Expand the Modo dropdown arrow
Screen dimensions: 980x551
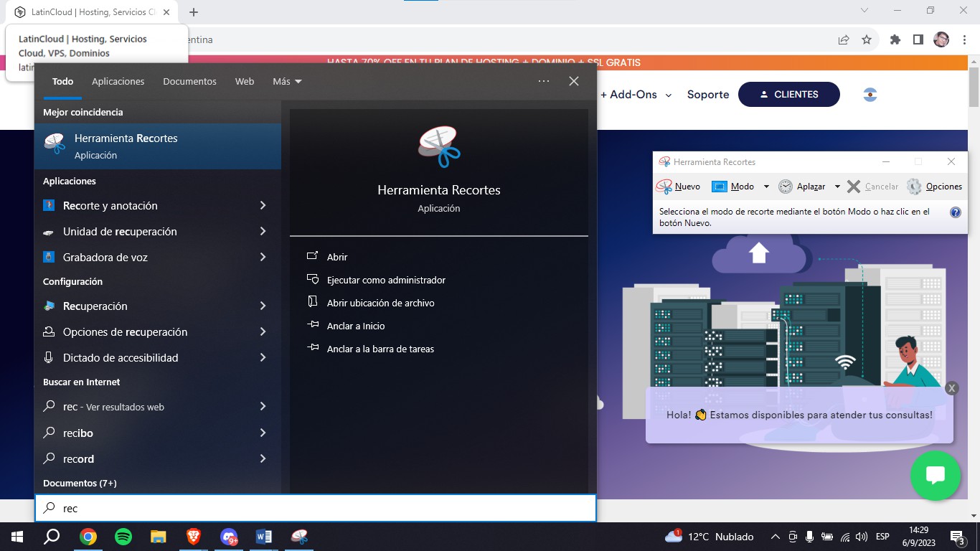765,187
